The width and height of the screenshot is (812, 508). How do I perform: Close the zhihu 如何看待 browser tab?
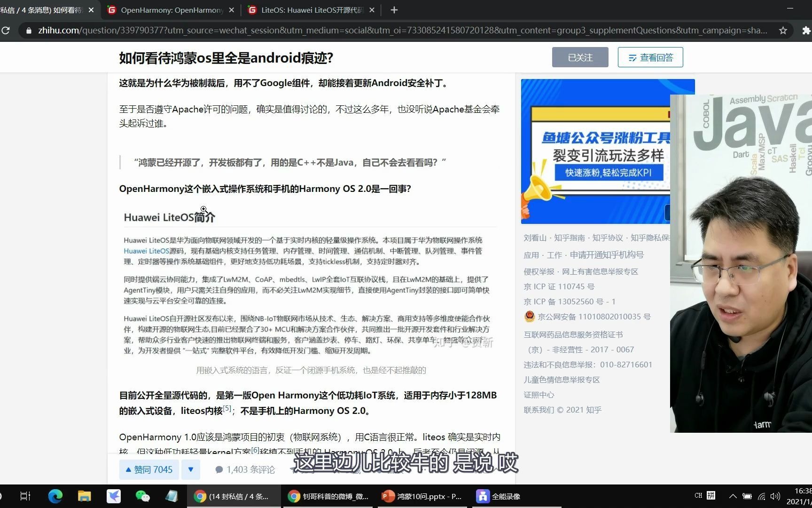pos(91,10)
